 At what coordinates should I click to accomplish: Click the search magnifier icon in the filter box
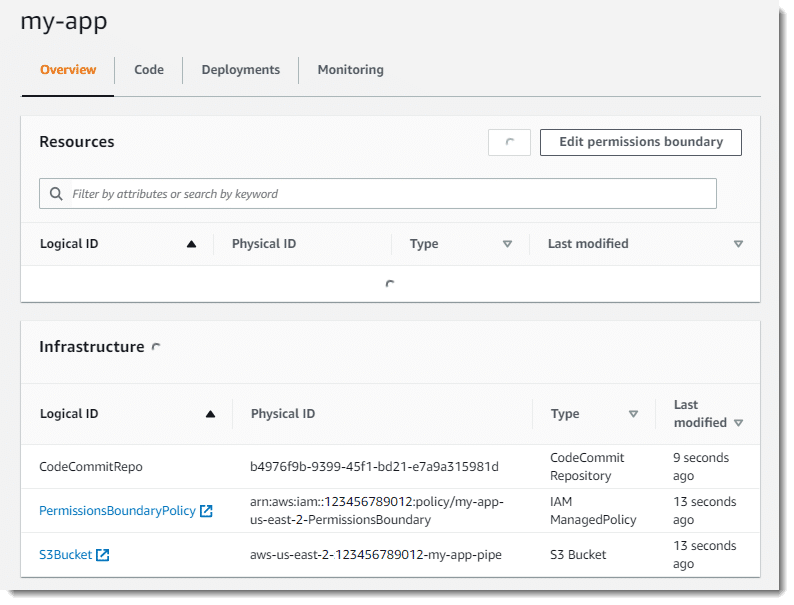point(56,194)
